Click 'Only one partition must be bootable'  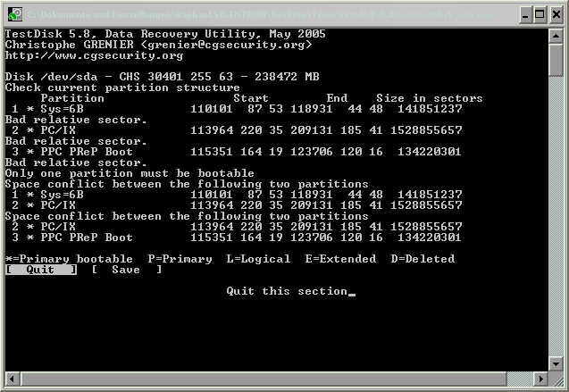tap(130, 173)
